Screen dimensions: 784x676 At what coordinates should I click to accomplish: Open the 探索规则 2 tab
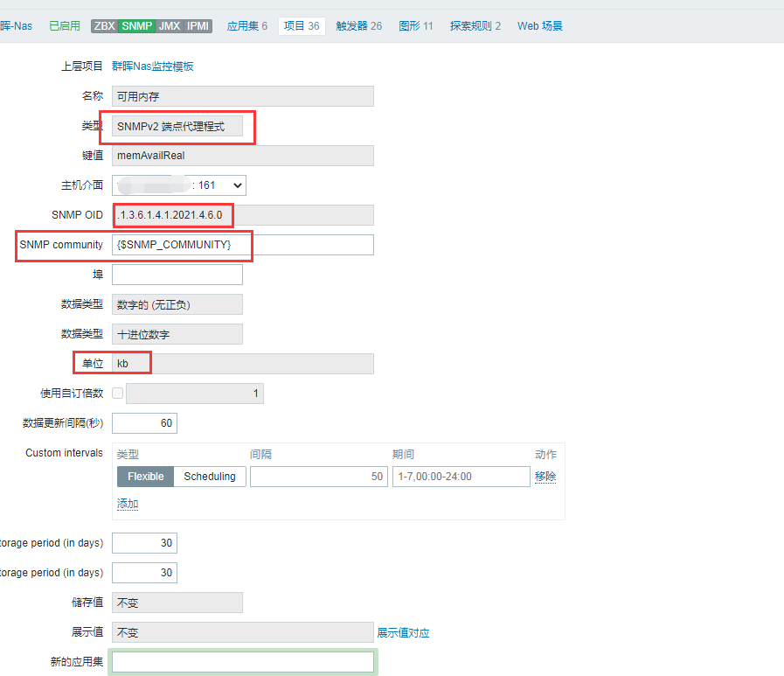coord(475,26)
